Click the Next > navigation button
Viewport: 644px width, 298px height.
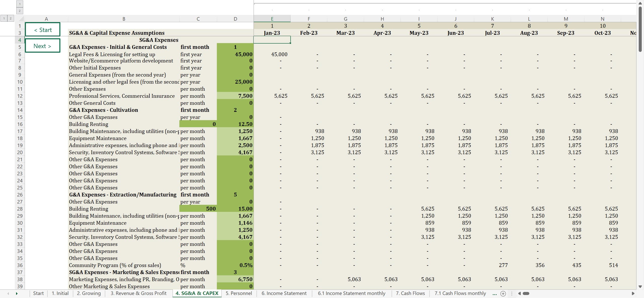click(x=43, y=46)
